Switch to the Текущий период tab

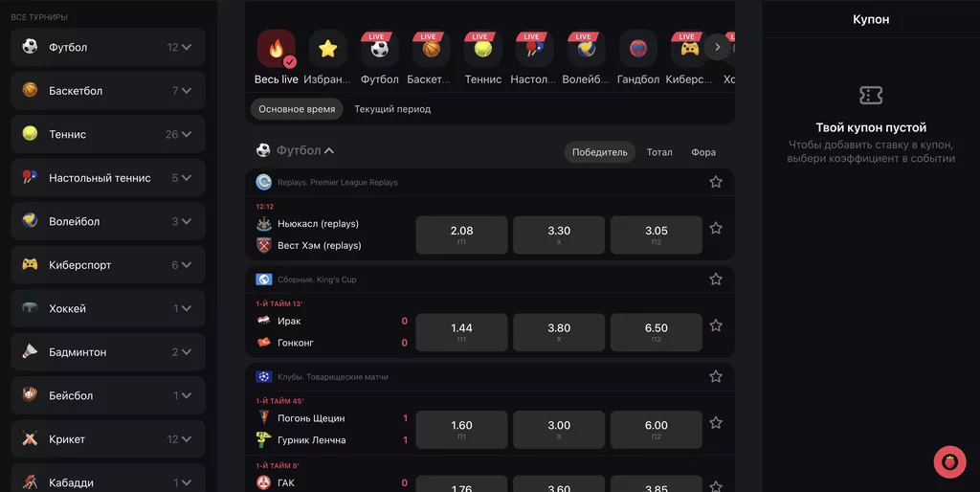point(392,109)
